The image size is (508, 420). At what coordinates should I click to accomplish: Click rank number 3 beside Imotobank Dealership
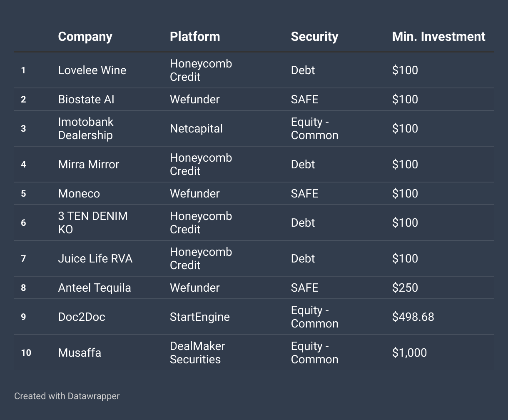tap(23, 128)
